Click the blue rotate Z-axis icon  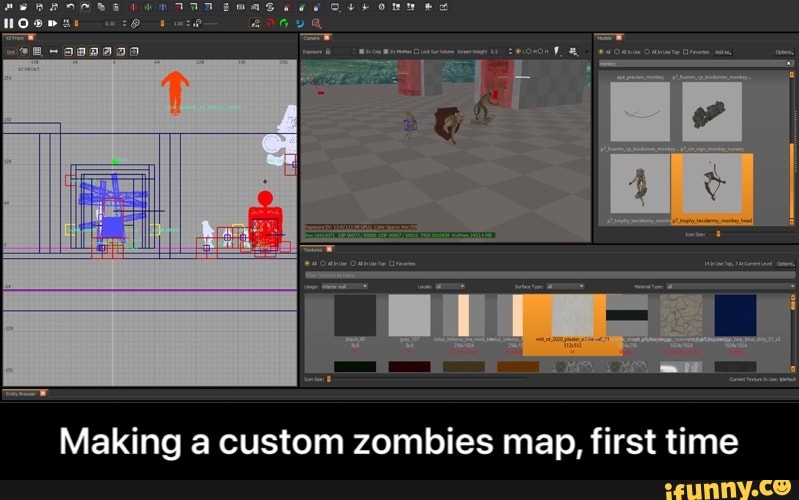[x=208, y=7]
